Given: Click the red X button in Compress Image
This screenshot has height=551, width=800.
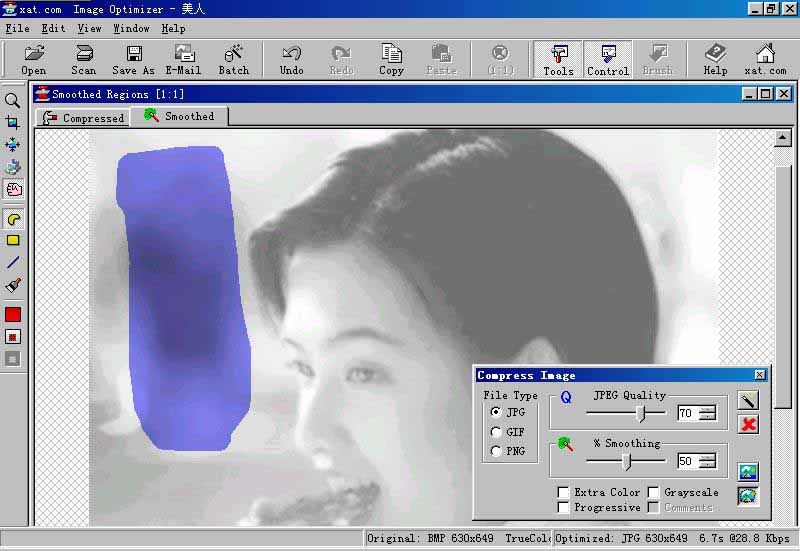Looking at the screenshot, I should [x=748, y=424].
